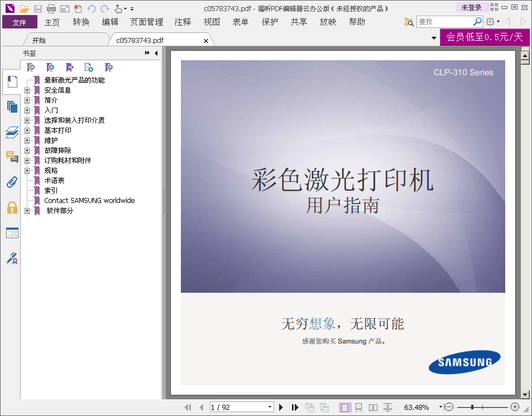Screen dimensions: 532x416
Task: Jump to the Contact SAMSUNG worldwide bookmark
Action: click(x=89, y=200)
